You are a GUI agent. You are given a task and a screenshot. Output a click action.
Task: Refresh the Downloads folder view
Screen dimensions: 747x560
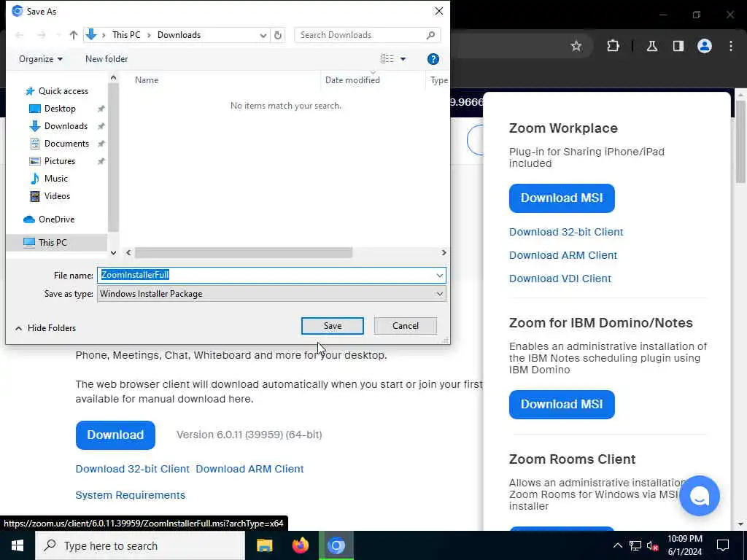point(278,35)
